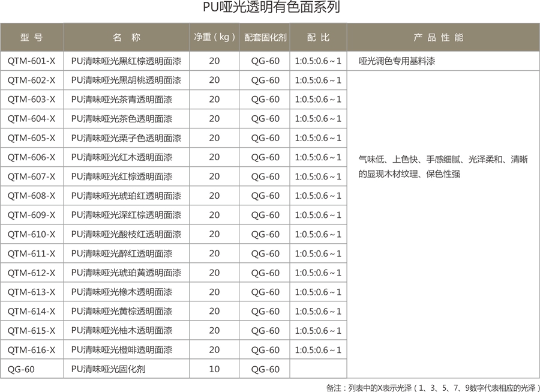The width and height of the screenshot is (540, 392).
Task: Click the 配套固化剂 column header
Action: [x=265, y=37]
